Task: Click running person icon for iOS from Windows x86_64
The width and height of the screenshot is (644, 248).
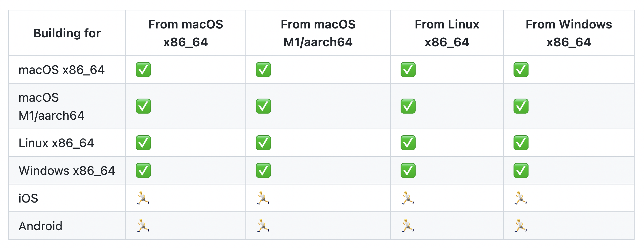Action: 521,198
